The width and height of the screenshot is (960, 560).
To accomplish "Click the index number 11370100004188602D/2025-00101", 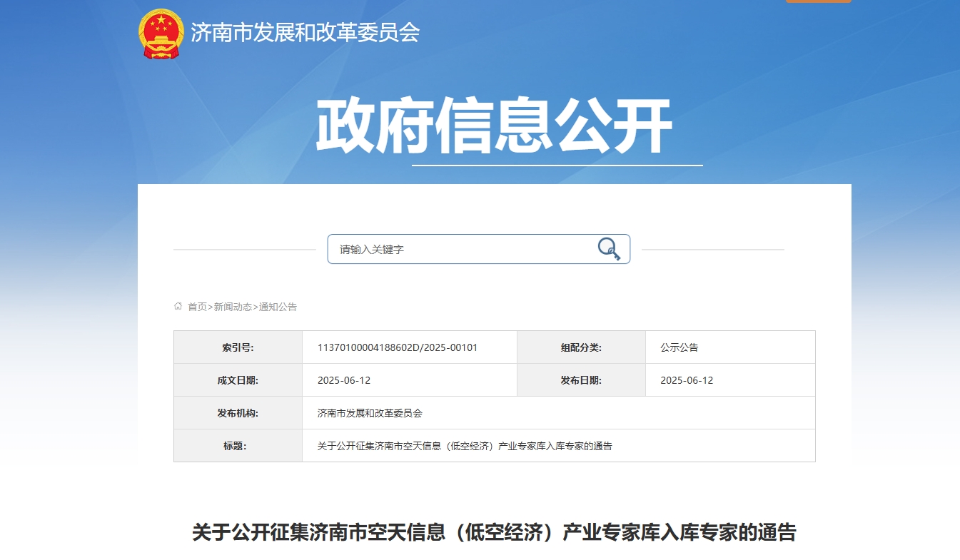I will 398,347.
